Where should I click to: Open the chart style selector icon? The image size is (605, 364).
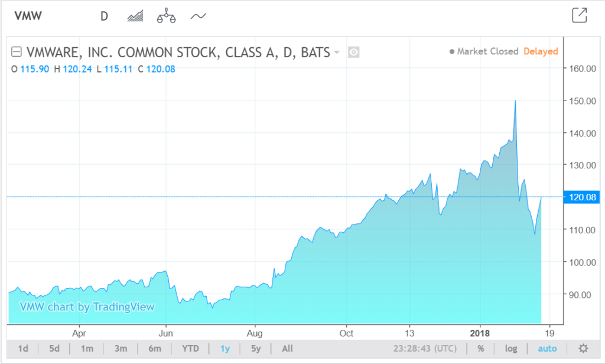click(x=136, y=16)
